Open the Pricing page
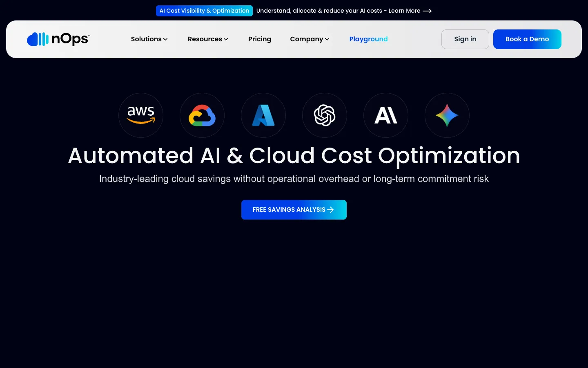The height and width of the screenshot is (368, 588). tap(260, 39)
